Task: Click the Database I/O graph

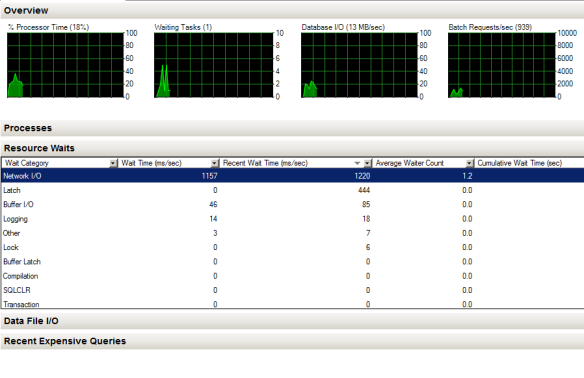Action: pyautogui.click(x=359, y=65)
